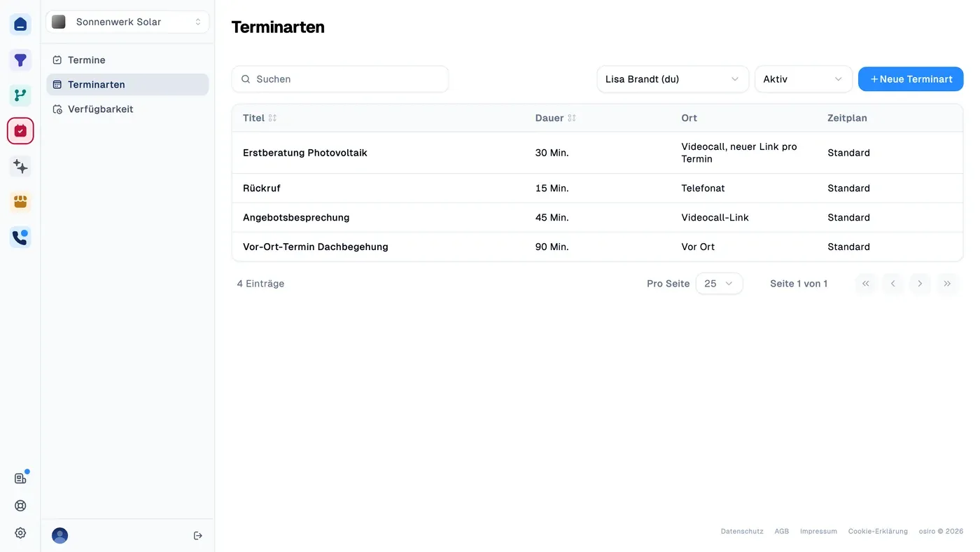Screen dimensions: 980x552
Task: Sort table by Dauer column
Action: point(556,118)
